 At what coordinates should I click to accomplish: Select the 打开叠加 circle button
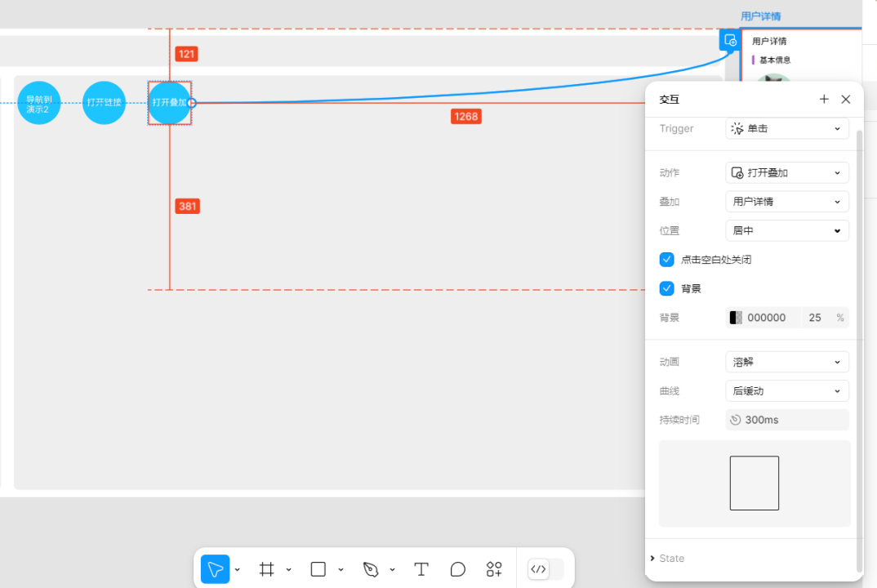tap(170, 103)
